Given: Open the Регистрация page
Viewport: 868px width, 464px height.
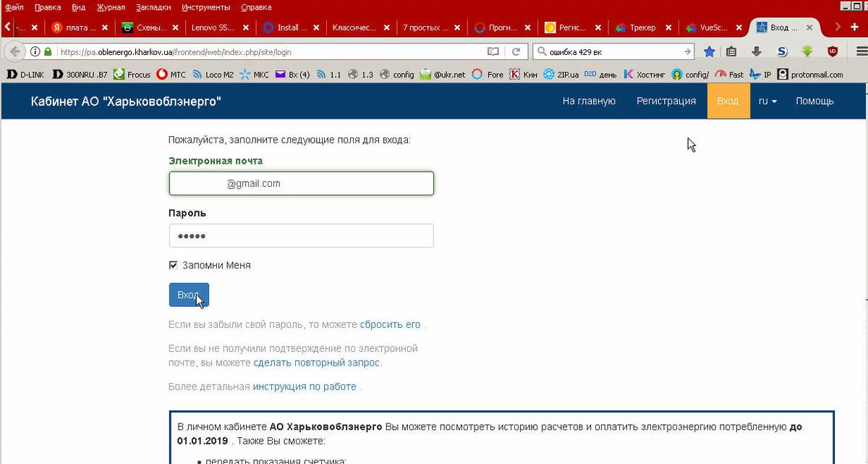Looking at the screenshot, I should 666,101.
